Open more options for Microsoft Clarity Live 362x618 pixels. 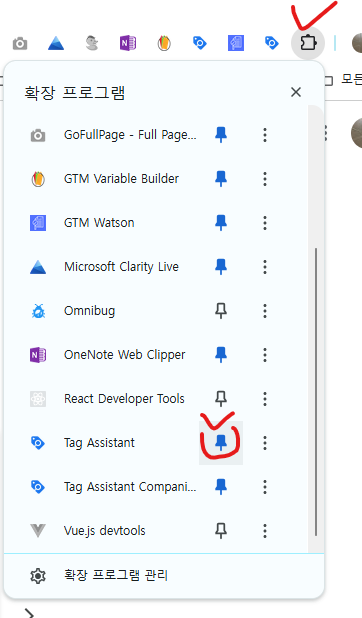pyautogui.click(x=265, y=267)
